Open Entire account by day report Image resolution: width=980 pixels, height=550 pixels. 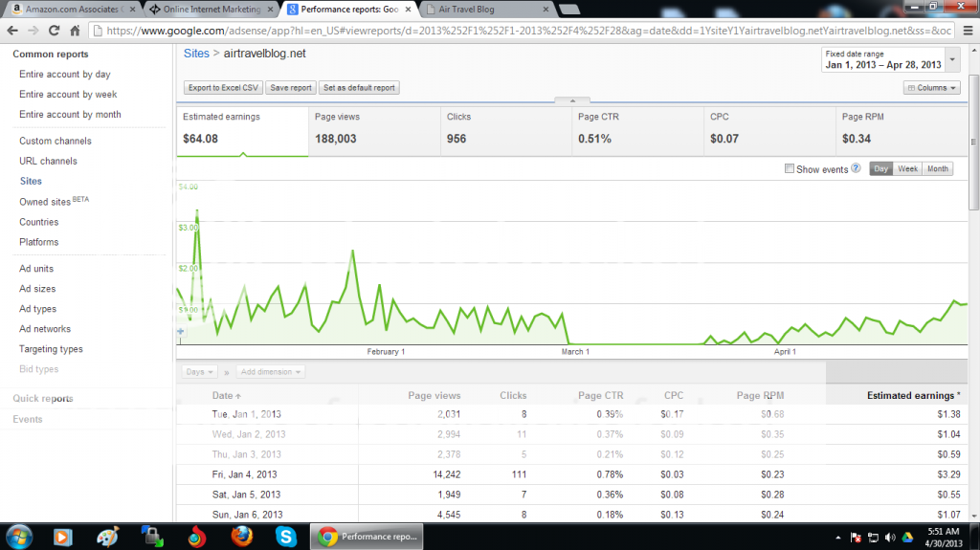[x=65, y=74]
